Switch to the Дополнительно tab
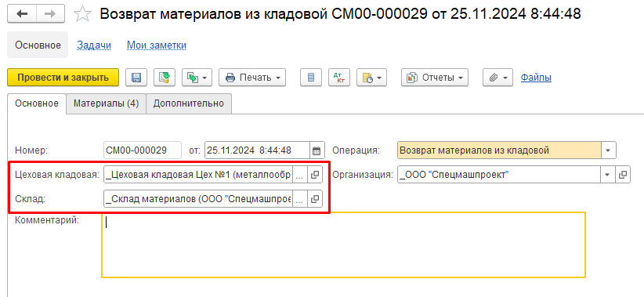644x297 pixels. [x=189, y=103]
